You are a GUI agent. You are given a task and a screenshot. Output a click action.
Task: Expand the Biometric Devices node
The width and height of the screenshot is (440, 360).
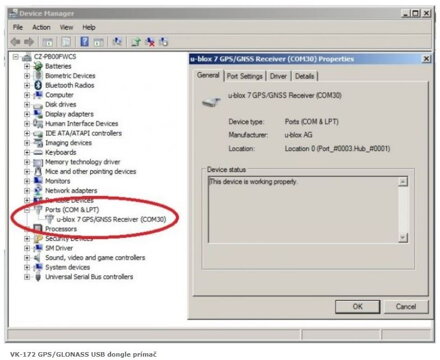click(x=27, y=76)
